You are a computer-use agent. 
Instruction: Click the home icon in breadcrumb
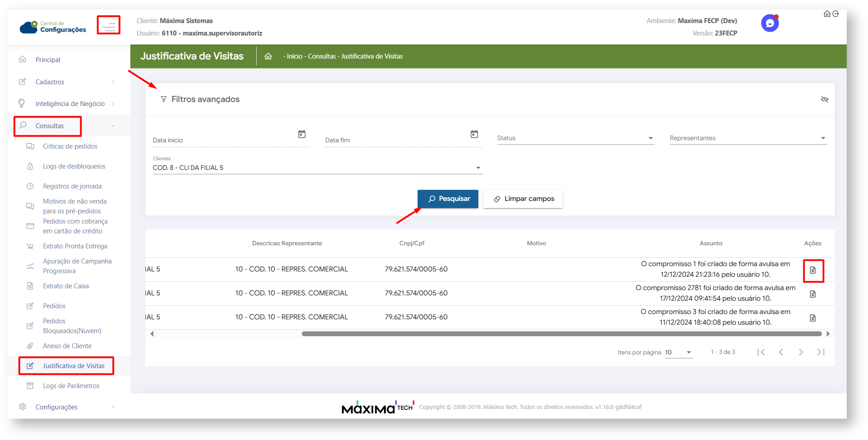[268, 56]
